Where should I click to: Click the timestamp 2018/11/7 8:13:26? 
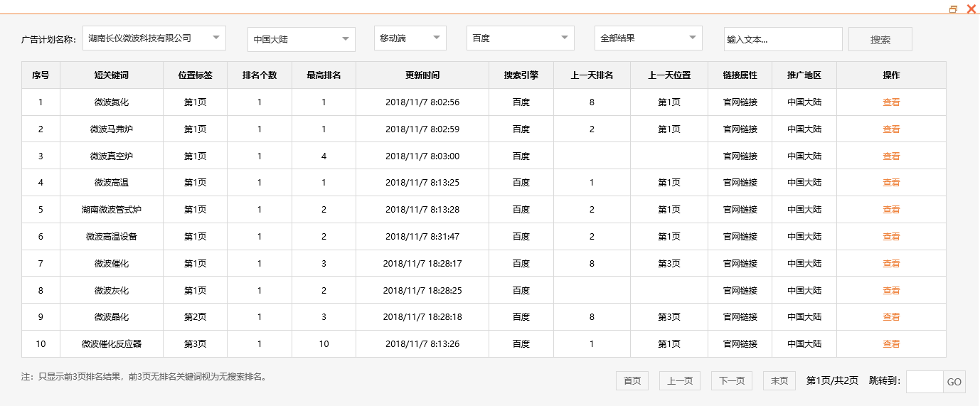coord(422,344)
